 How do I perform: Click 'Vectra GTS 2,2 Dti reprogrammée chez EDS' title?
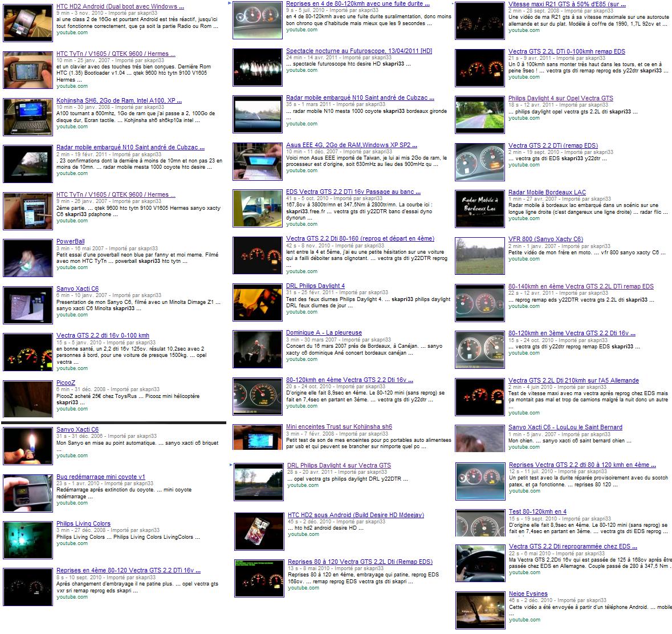(x=573, y=546)
